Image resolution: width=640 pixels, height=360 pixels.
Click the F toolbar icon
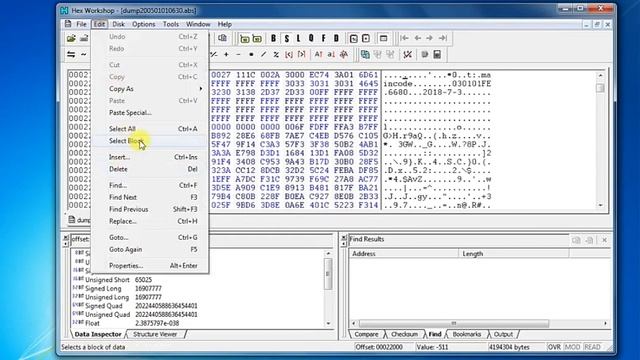tap(324, 38)
